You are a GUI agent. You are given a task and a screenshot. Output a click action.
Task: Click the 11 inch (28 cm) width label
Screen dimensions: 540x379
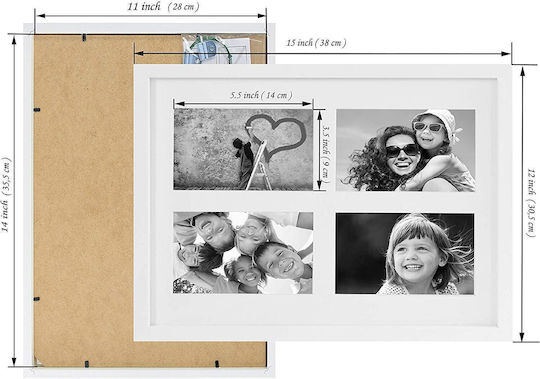[x=163, y=7]
